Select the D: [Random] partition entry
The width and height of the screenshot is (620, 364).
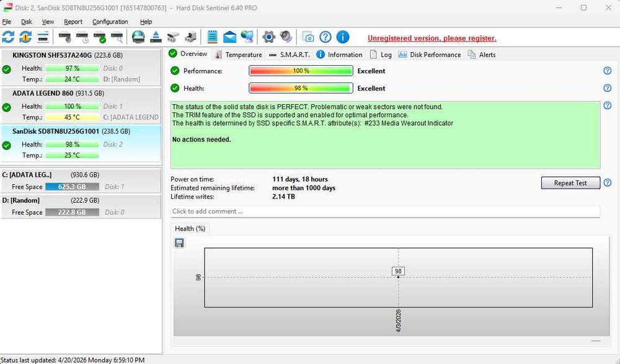point(81,206)
